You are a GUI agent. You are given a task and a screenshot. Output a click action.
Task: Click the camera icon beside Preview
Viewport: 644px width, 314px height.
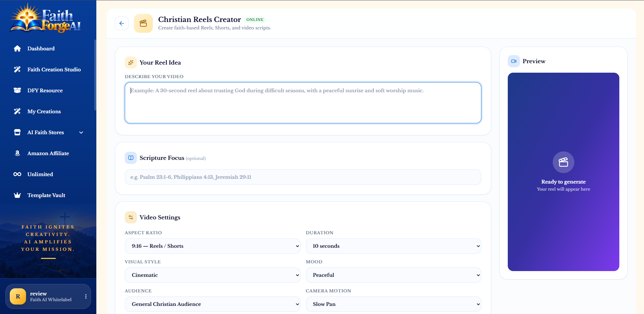[x=514, y=61]
